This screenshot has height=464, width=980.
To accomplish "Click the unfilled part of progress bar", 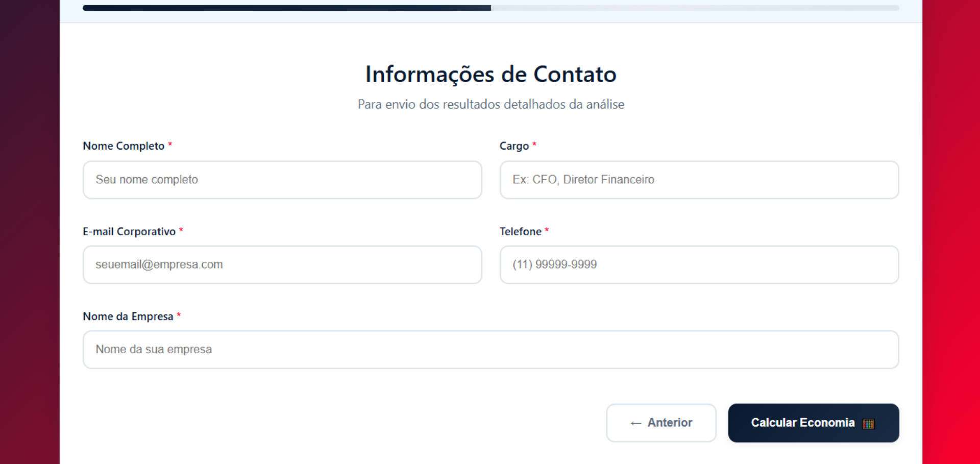I will [694, 8].
